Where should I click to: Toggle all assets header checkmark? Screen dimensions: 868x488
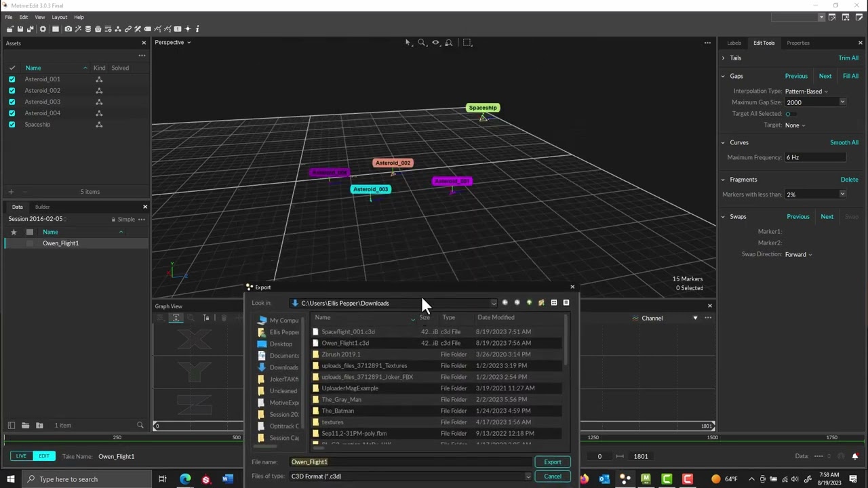[x=12, y=68]
